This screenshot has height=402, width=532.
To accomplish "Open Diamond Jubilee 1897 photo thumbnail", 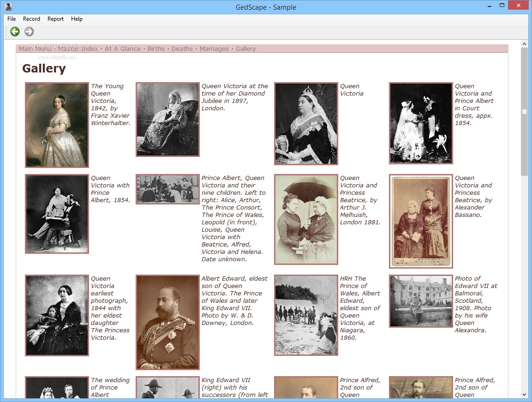I will click(x=167, y=120).
